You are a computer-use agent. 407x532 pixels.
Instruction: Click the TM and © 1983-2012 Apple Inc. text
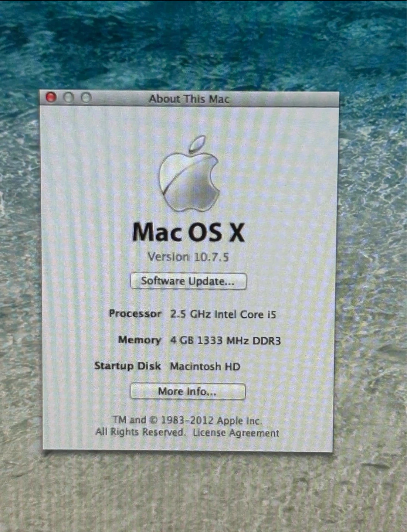click(187, 420)
